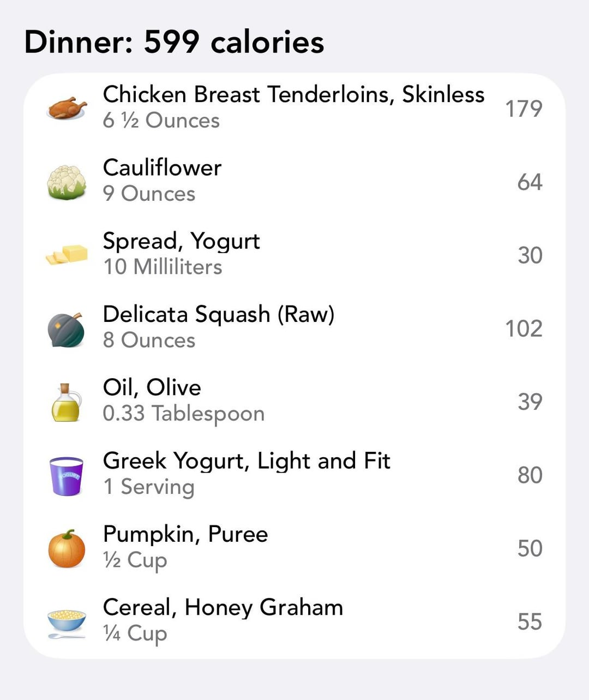Screen dimensions: 589x700
Task: Open the Oil, Olive entry
Action: [x=152, y=388]
